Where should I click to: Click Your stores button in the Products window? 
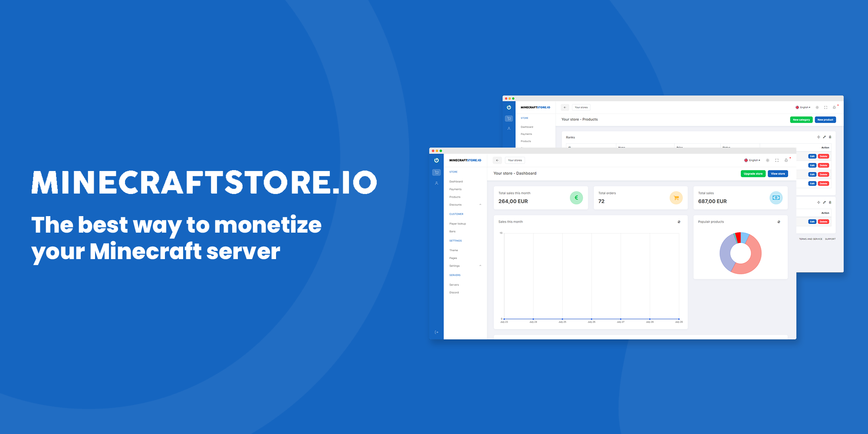coord(581,107)
